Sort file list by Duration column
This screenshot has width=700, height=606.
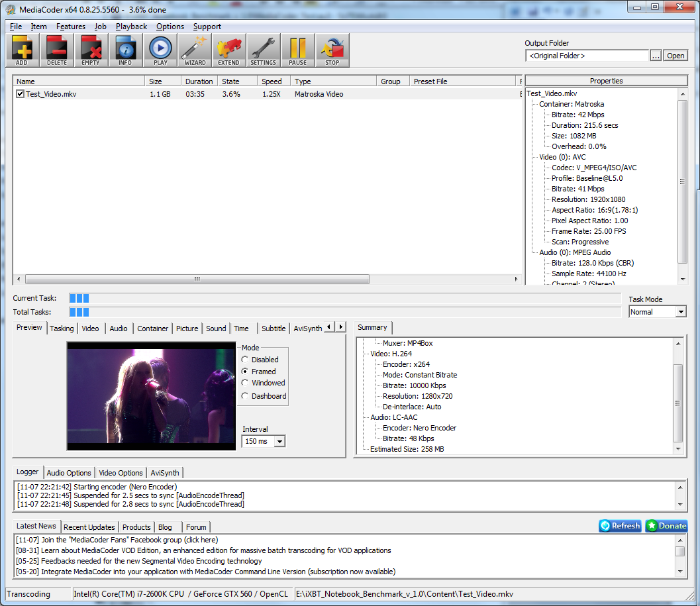(x=199, y=81)
